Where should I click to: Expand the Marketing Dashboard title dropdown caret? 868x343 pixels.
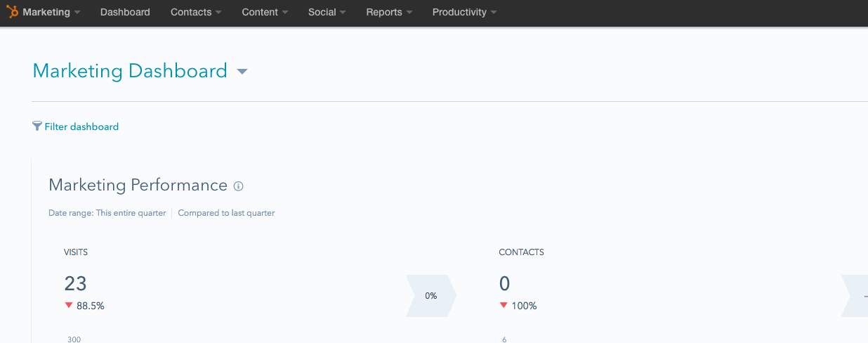[x=242, y=72]
